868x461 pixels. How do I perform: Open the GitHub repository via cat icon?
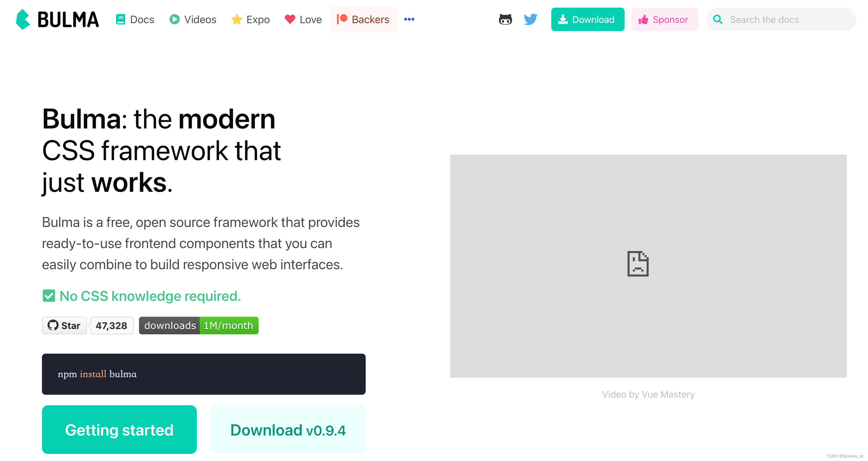point(505,20)
